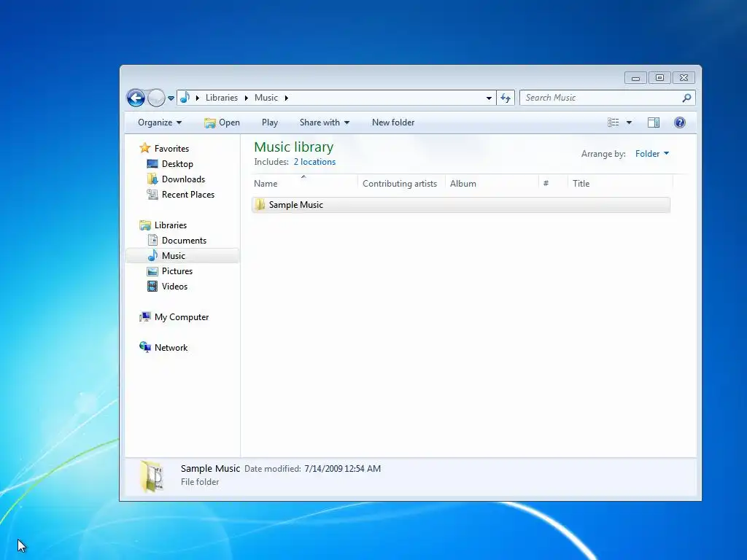Open the Share with menu
The image size is (747, 560).
[325, 122]
